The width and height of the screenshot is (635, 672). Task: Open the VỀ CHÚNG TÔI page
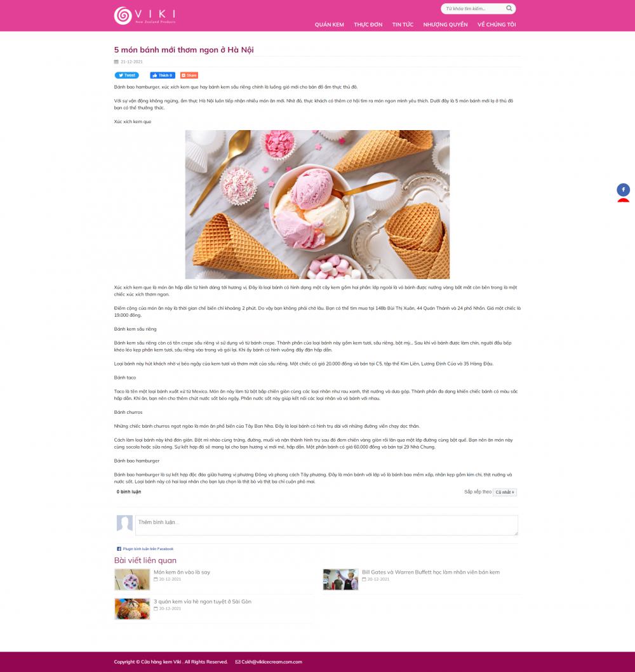click(497, 24)
